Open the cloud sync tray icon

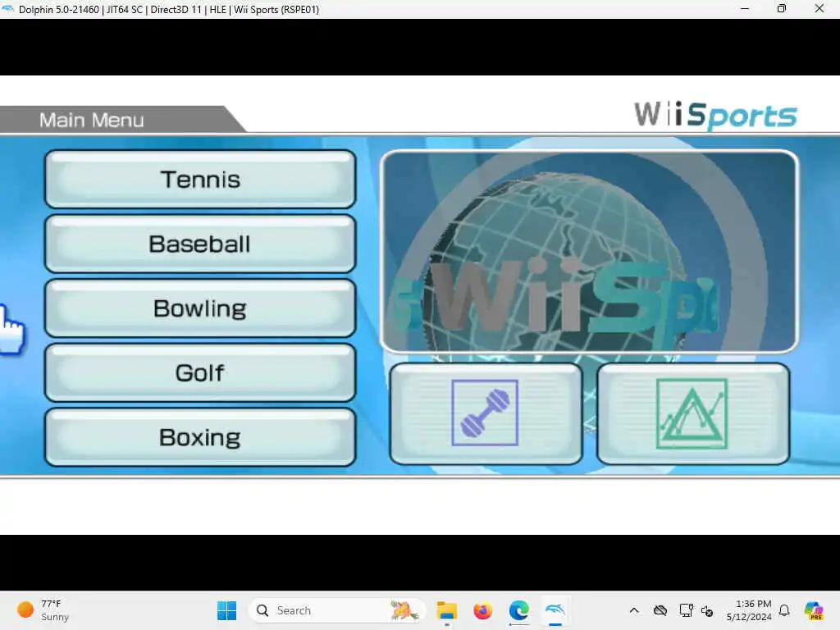pos(660,610)
